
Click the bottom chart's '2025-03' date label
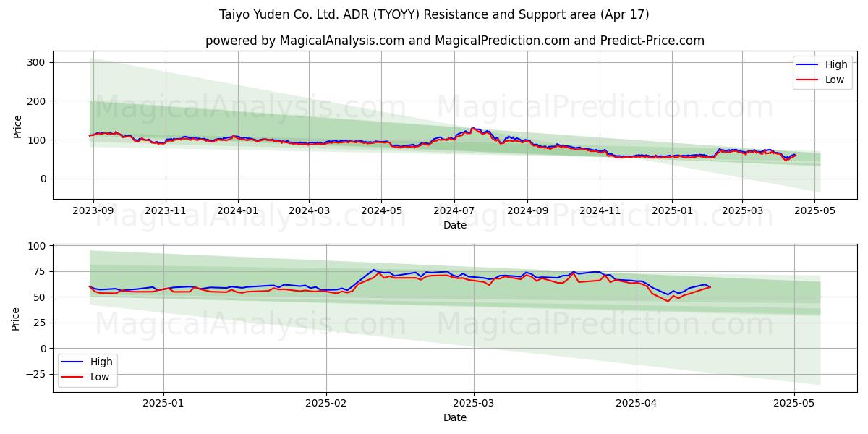[x=474, y=404]
